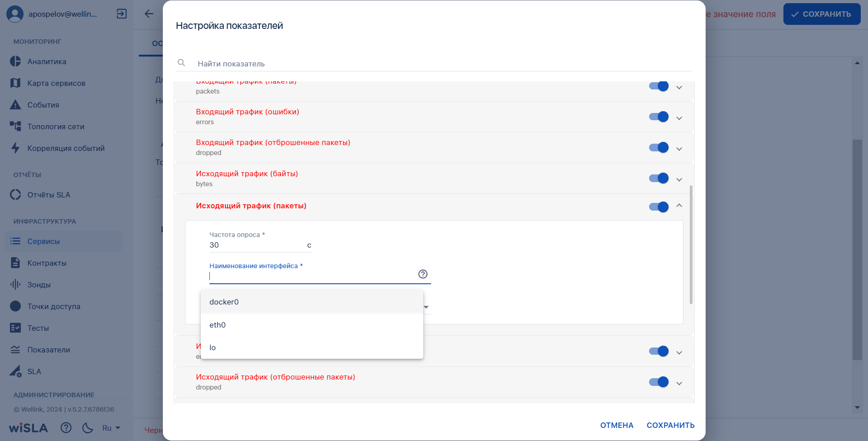
Task: Click ОТМЕНА in dialog
Action: pyautogui.click(x=617, y=425)
